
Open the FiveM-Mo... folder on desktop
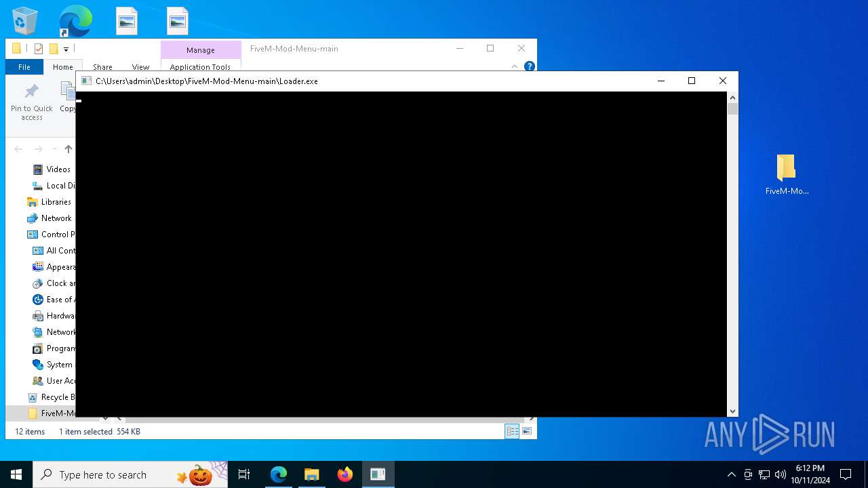point(787,174)
